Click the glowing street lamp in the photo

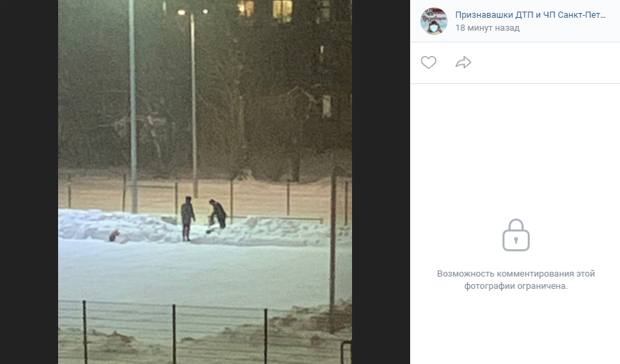182,12
